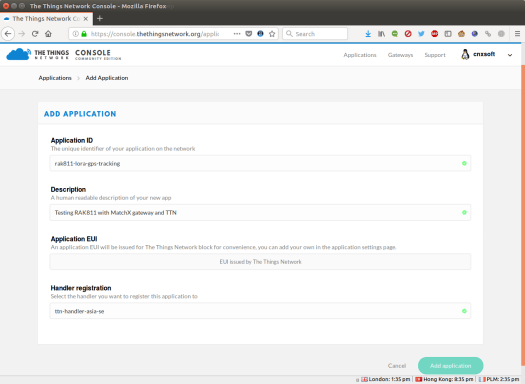
Task: Open the Applications menu item
Action: 360,55
